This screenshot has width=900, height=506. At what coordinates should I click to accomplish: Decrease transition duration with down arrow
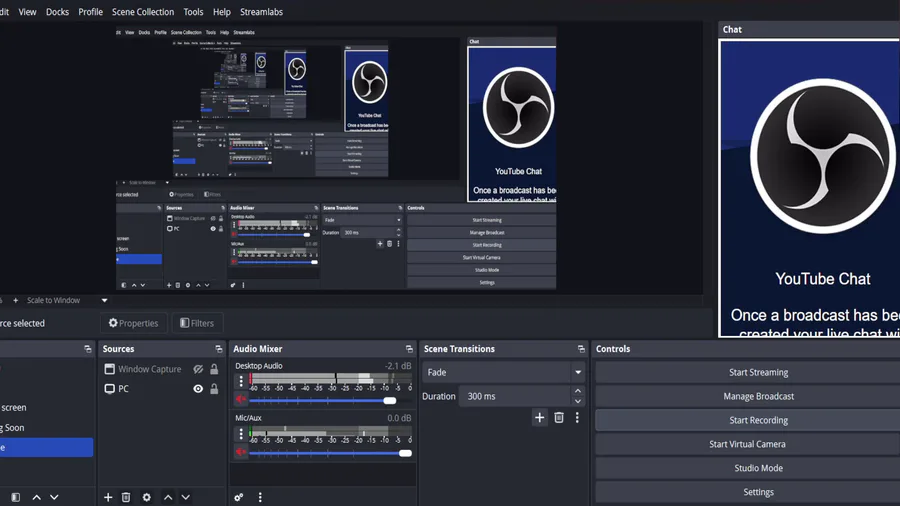click(578, 402)
